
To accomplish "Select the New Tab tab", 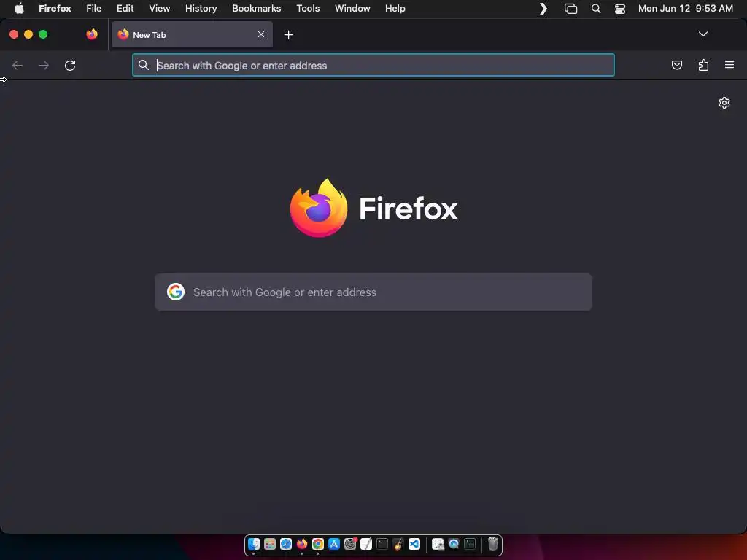I will (192, 34).
